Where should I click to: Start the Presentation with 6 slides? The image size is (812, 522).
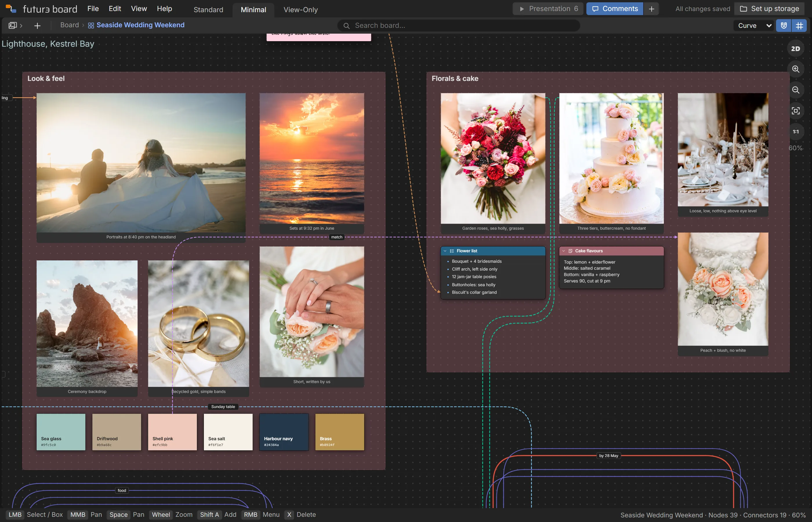tap(548, 9)
